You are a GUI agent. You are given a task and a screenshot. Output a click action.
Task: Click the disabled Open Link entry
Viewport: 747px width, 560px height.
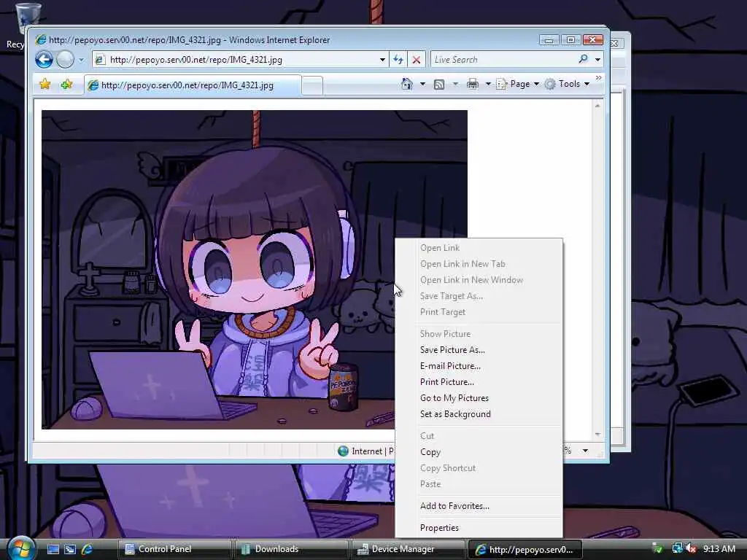[x=440, y=248]
